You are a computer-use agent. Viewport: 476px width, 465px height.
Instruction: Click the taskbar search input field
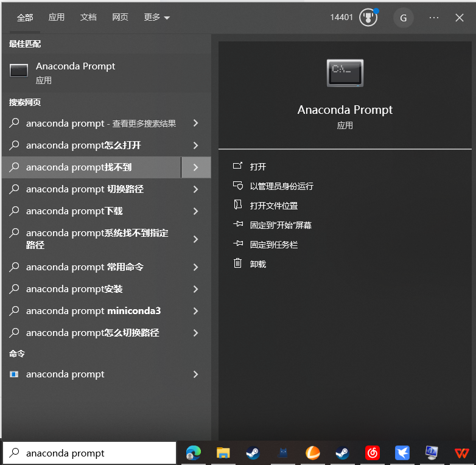point(89,453)
